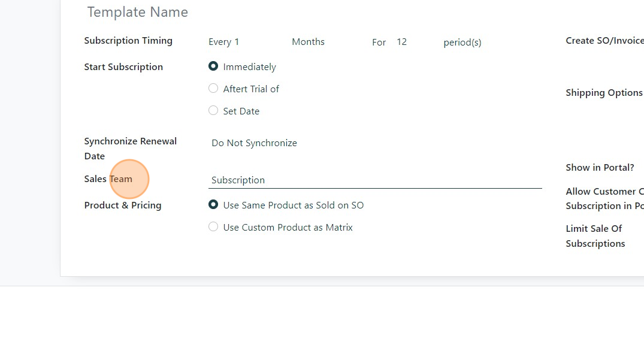Click the Create SO/Invoice label

[604, 41]
